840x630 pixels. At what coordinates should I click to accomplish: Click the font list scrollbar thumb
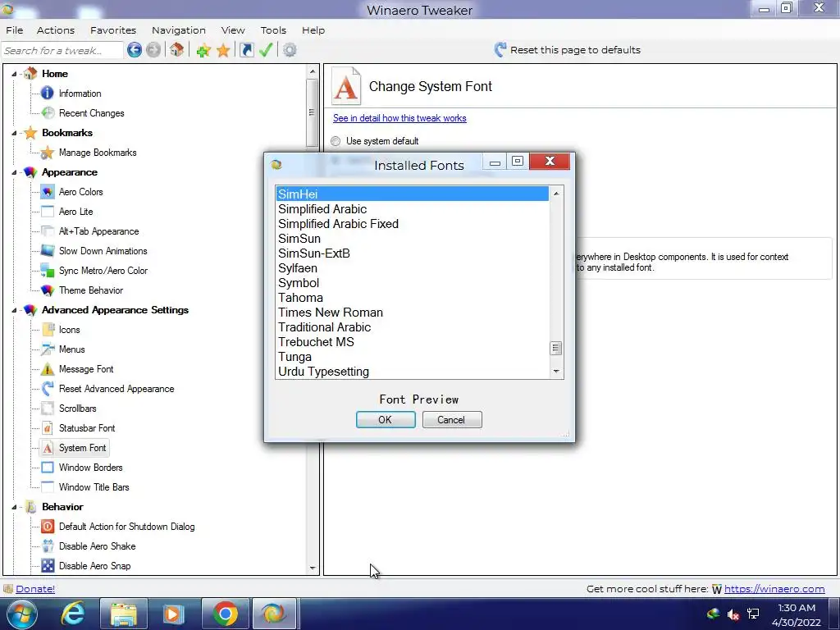pyautogui.click(x=556, y=348)
